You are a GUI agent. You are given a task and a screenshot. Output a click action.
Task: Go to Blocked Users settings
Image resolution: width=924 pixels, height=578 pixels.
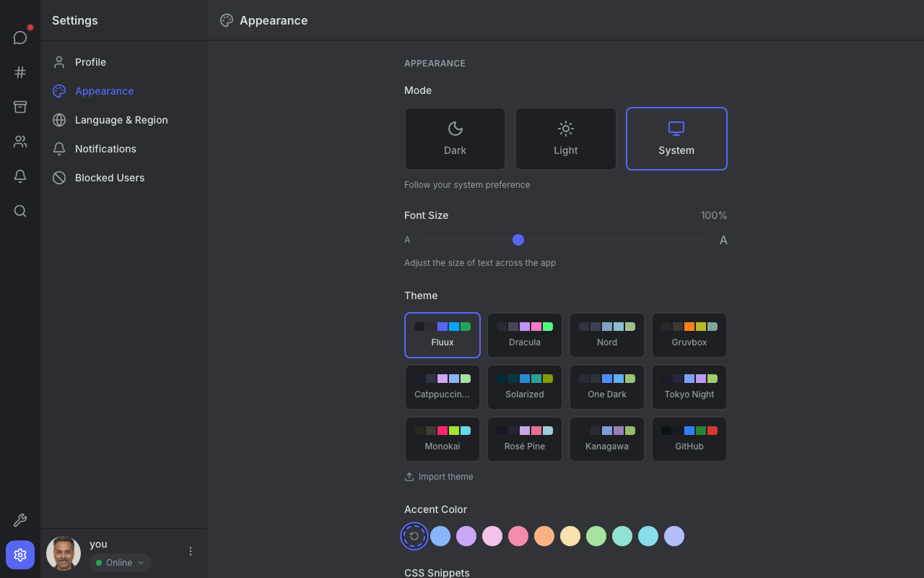point(110,178)
